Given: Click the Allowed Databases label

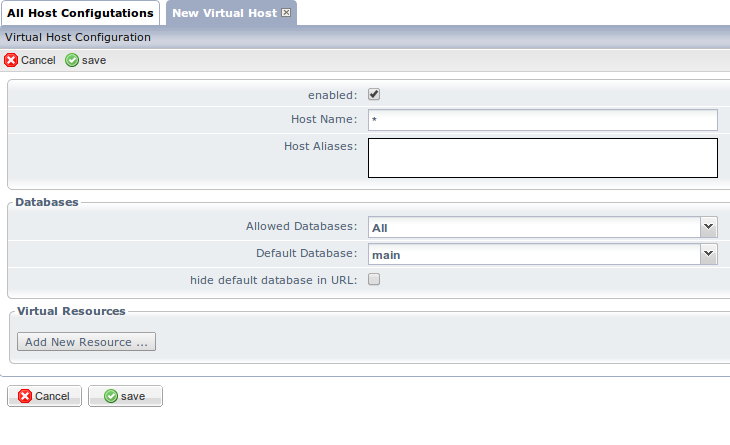Looking at the screenshot, I should pyautogui.click(x=301, y=226).
